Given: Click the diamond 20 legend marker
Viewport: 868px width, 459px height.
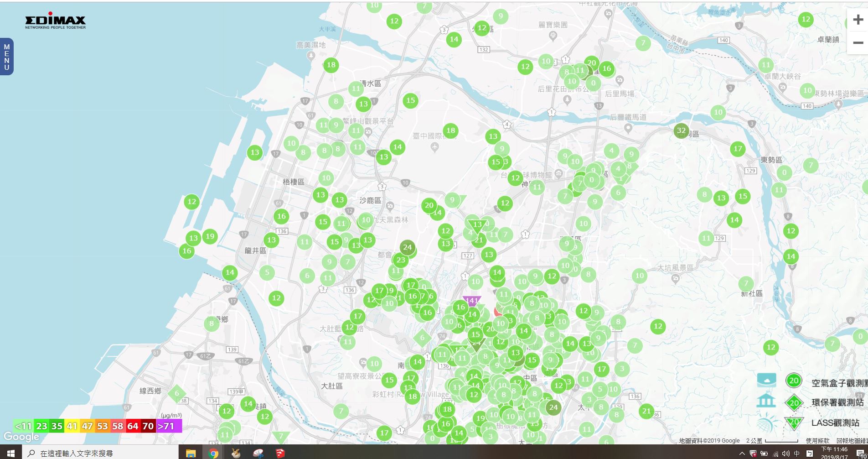Looking at the screenshot, I should (x=794, y=402).
